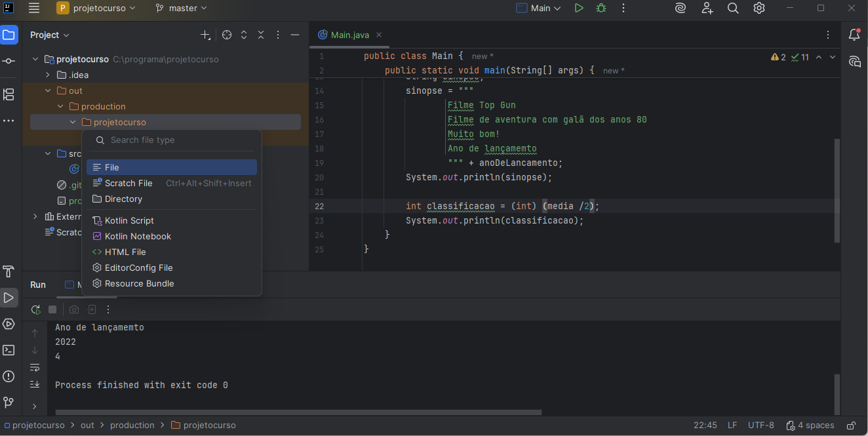The image size is (868, 436).
Task: Open the Commit tool window
Action: pyautogui.click(x=9, y=61)
